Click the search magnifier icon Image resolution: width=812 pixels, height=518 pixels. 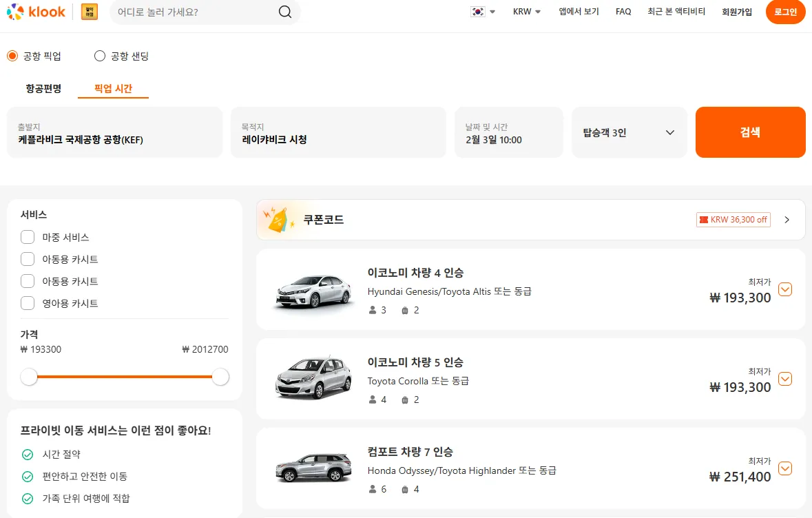pyautogui.click(x=284, y=12)
